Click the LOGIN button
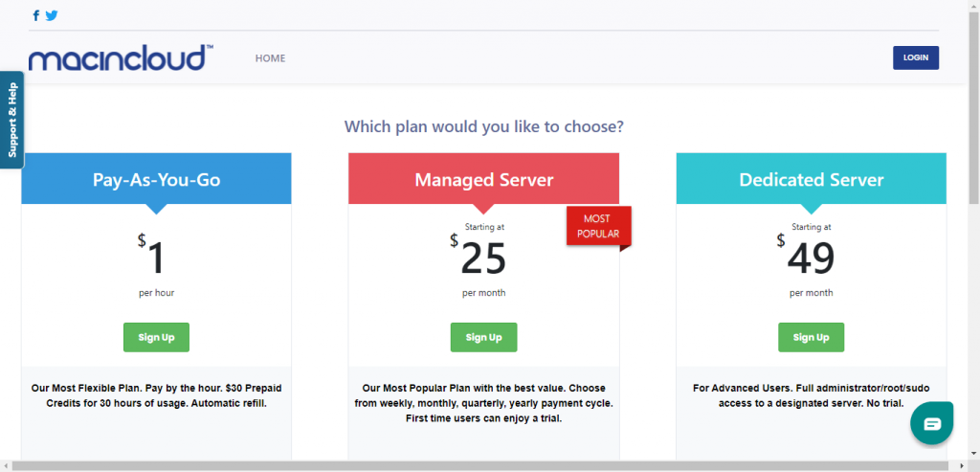The width and height of the screenshot is (980, 472). point(916,57)
